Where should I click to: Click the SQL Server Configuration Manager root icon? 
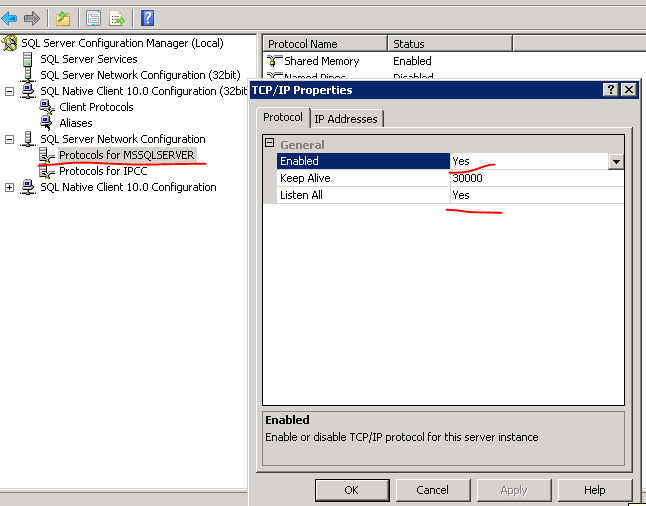9,43
